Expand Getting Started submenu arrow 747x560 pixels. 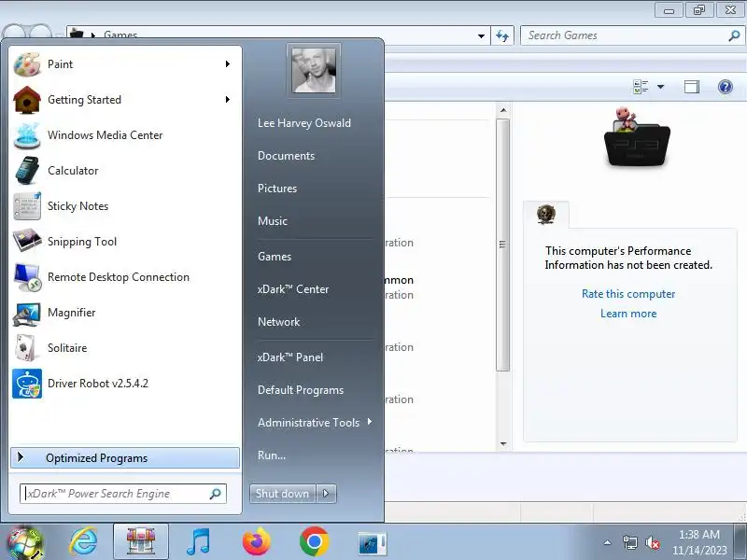point(228,99)
